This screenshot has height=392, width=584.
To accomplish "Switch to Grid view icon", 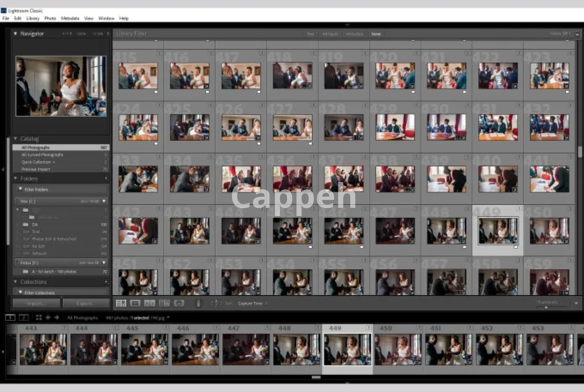I will pyautogui.click(x=121, y=303).
